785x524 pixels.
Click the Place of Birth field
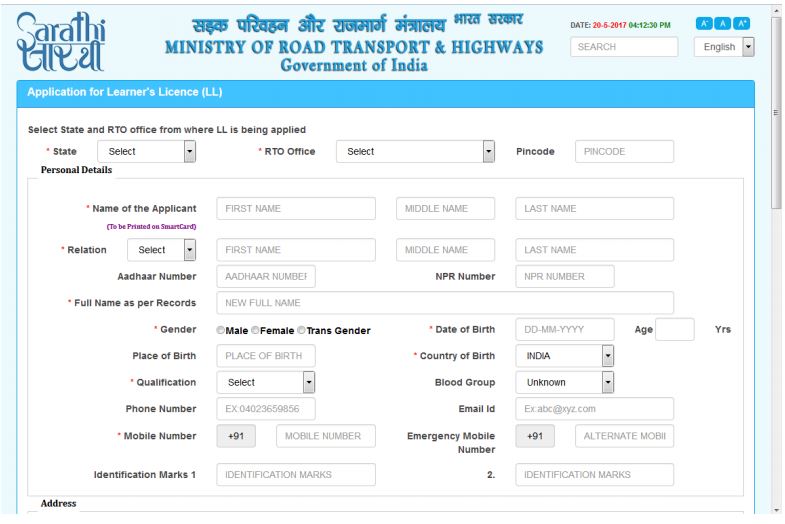pos(266,356)
